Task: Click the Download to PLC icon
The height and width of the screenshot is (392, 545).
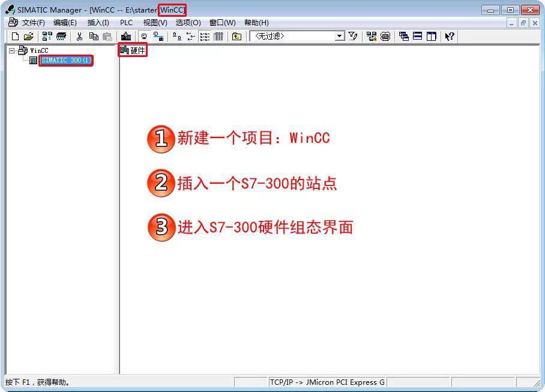Action: coord(126,36)
